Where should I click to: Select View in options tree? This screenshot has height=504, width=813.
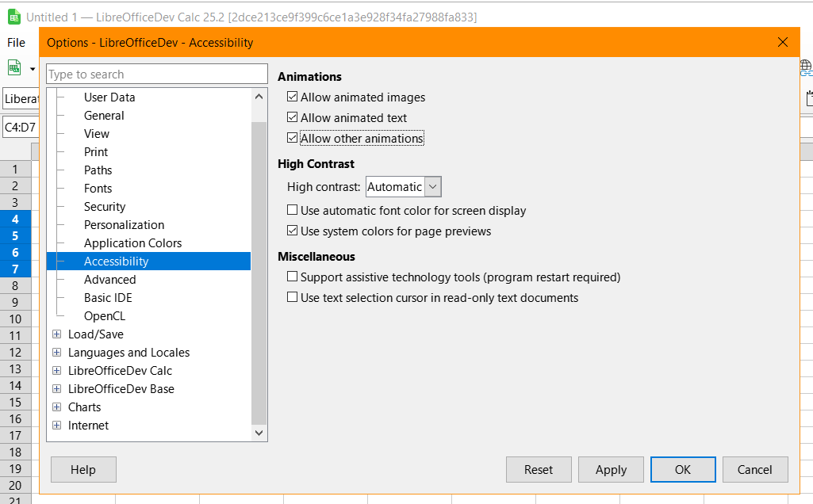point(97,134)
